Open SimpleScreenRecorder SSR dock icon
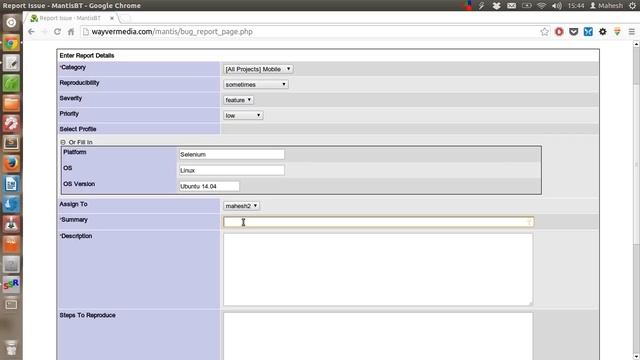 pyautogui.click(x=11, y=284)
